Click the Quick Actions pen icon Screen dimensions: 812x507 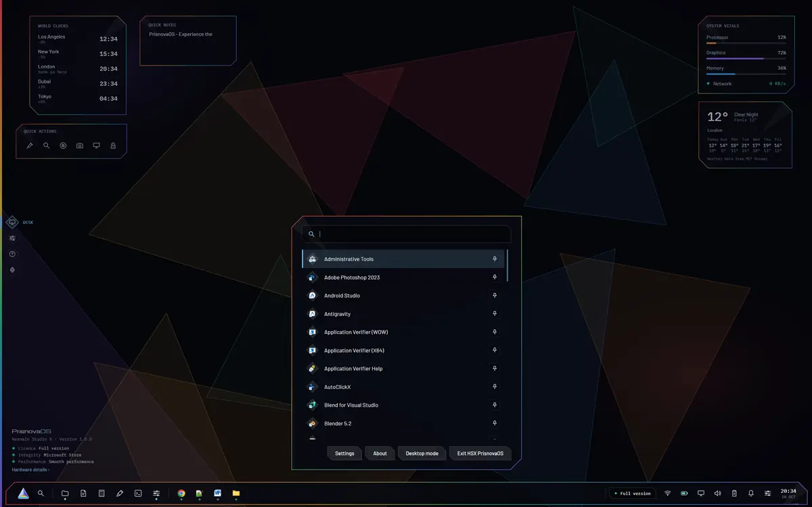coord(30,146)
